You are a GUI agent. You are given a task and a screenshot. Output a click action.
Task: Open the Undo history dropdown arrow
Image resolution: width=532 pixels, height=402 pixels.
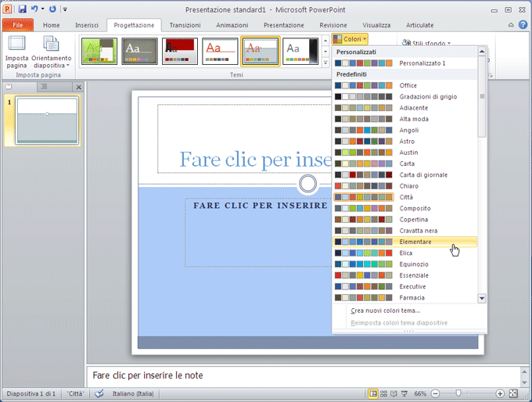[x=43, y=9]
